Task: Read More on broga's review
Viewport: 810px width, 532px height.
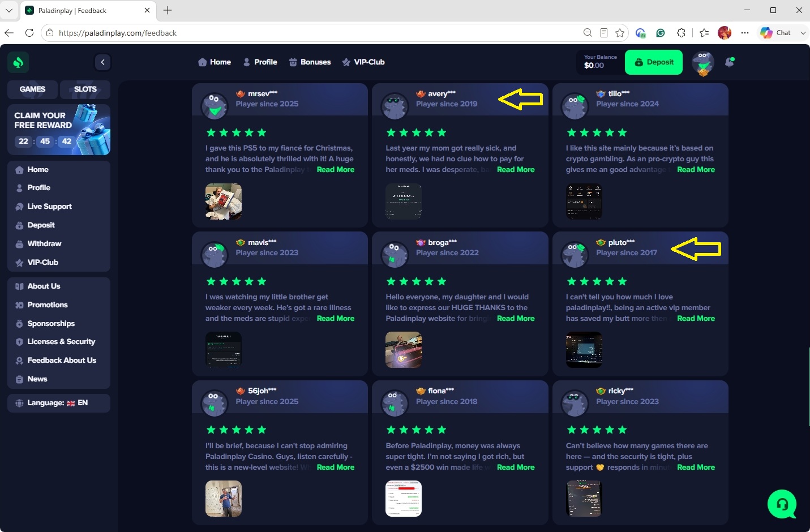Action: pos(516,319)
